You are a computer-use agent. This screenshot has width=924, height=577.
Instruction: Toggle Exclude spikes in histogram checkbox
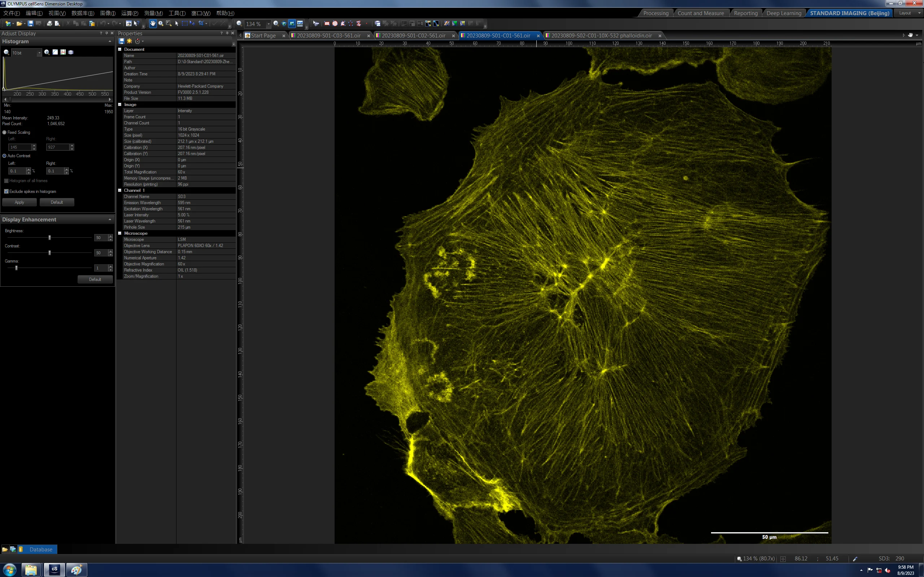click(x=6, y=191)
